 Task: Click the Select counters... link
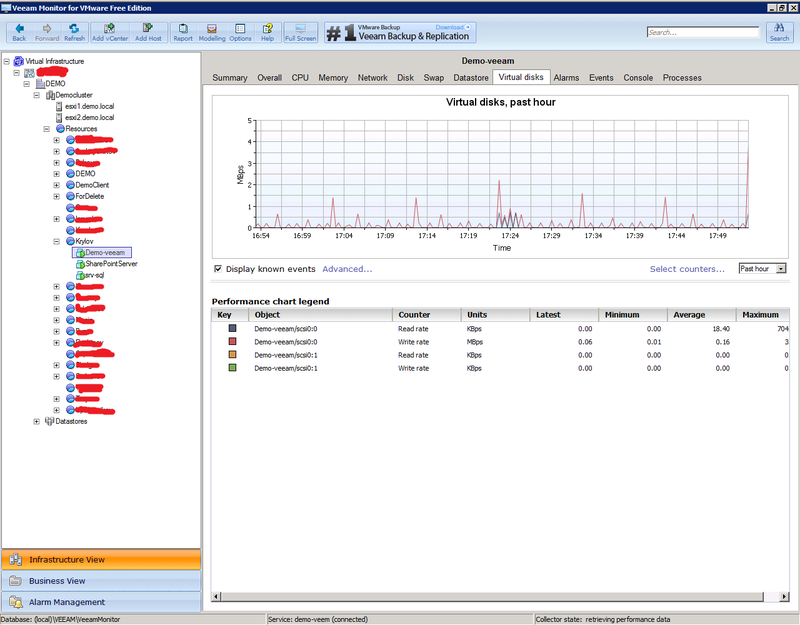[x=687, y=269]
